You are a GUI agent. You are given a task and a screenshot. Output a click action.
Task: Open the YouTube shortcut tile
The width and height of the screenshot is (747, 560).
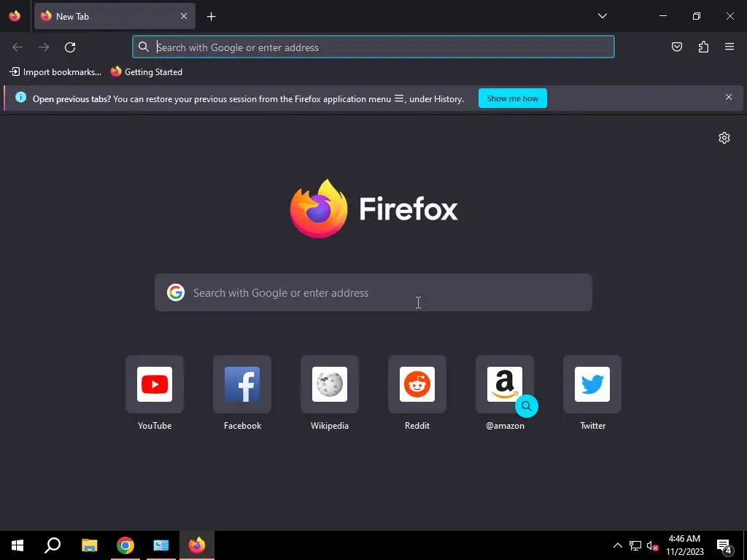[155, 384]
